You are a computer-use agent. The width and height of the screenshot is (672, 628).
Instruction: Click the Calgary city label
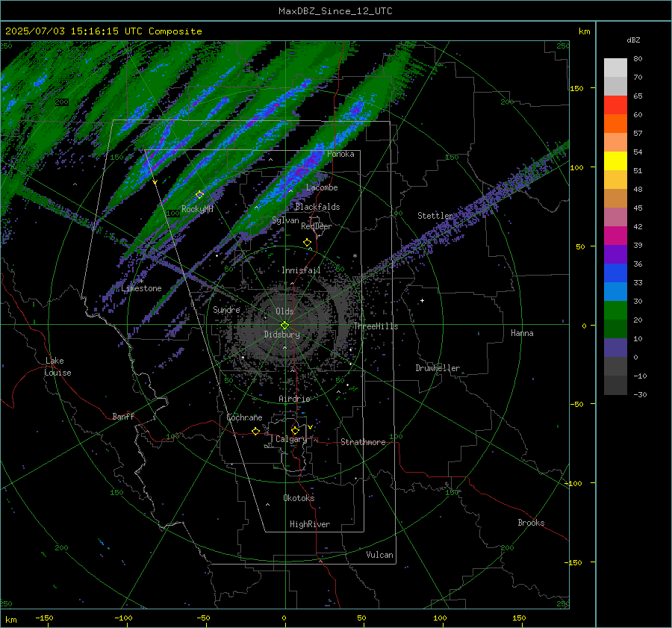click(291, 439)
